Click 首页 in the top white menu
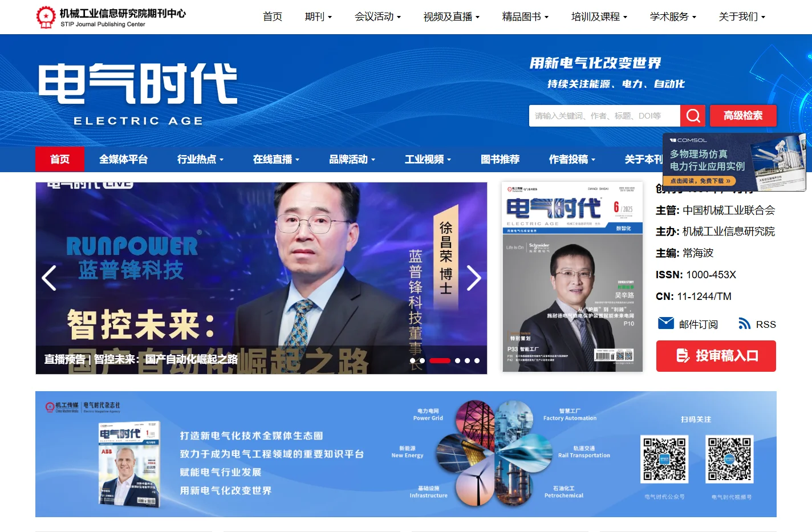This screenshot has width=812, height=532. (273, 17)
